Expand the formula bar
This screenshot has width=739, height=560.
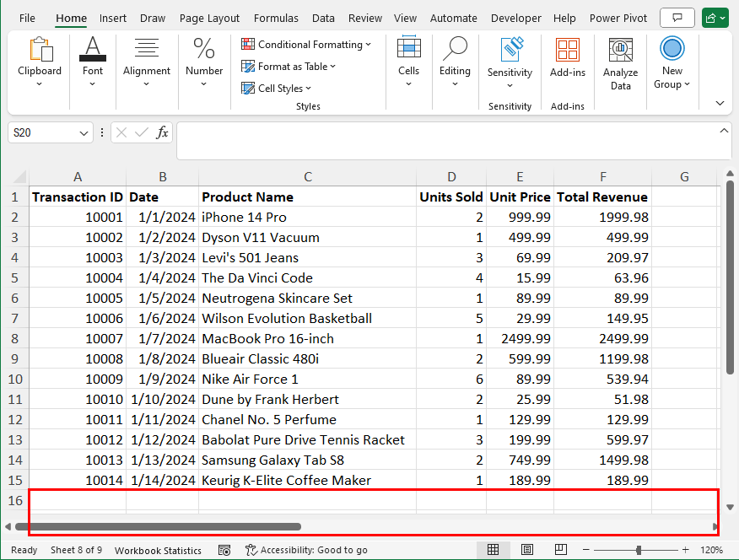tap(724, 131)
